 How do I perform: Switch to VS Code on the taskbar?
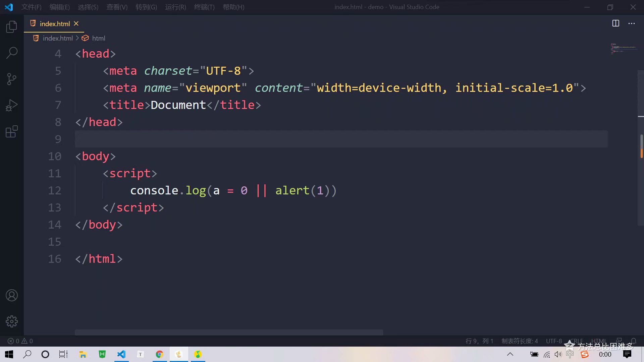(x=121, y=354)
